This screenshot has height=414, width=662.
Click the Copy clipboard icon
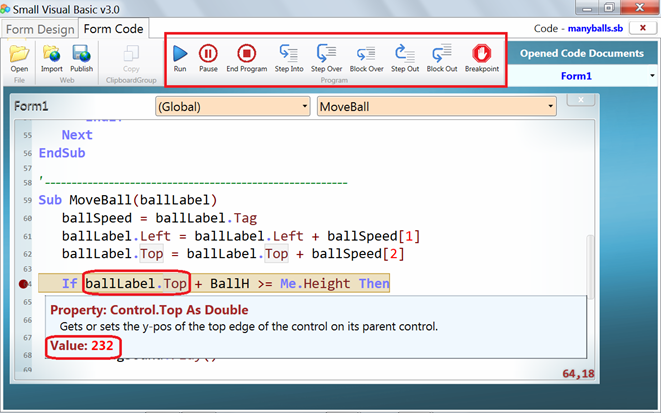[x=131, y=54]
